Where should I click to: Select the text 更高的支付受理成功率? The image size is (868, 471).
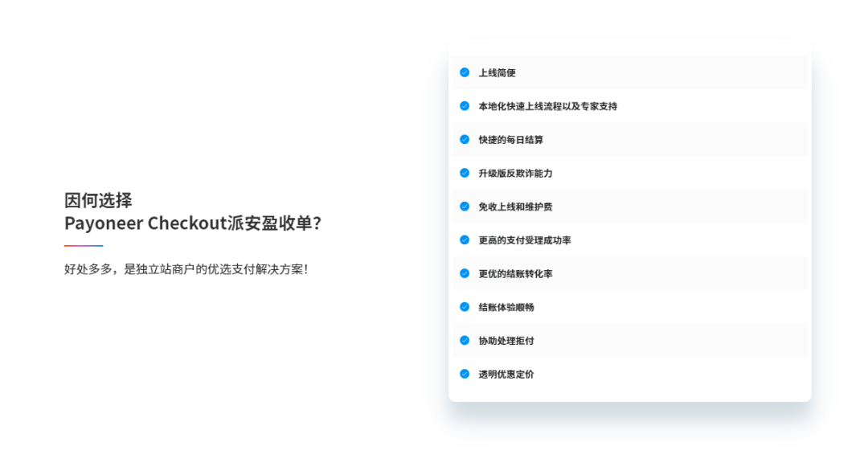click(525, 240)
